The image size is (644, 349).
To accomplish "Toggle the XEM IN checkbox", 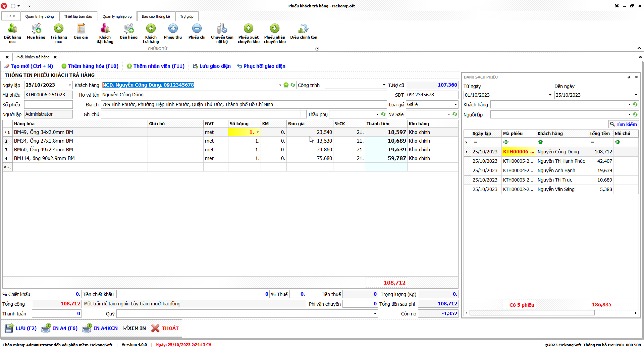I will (x=125, y=328).
